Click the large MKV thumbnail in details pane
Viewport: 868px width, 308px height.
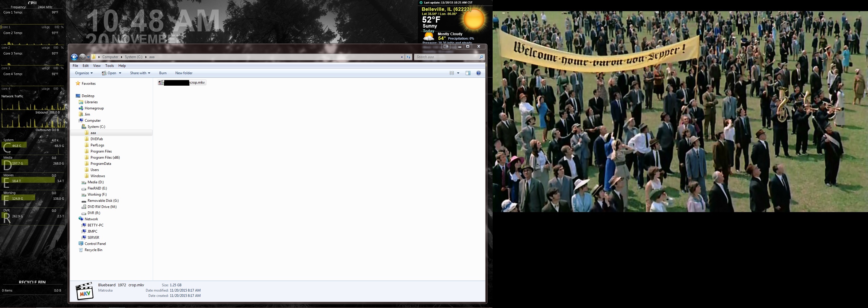[84, 291]
